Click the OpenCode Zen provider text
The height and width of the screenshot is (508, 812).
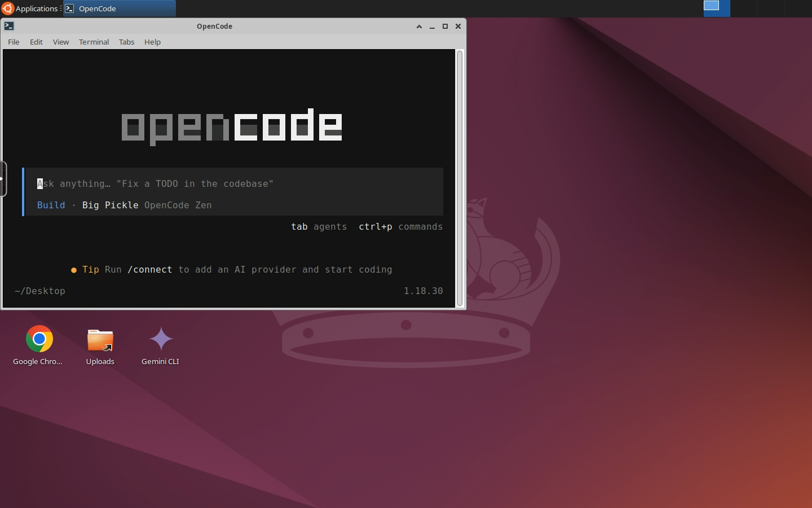pos(178,205)
